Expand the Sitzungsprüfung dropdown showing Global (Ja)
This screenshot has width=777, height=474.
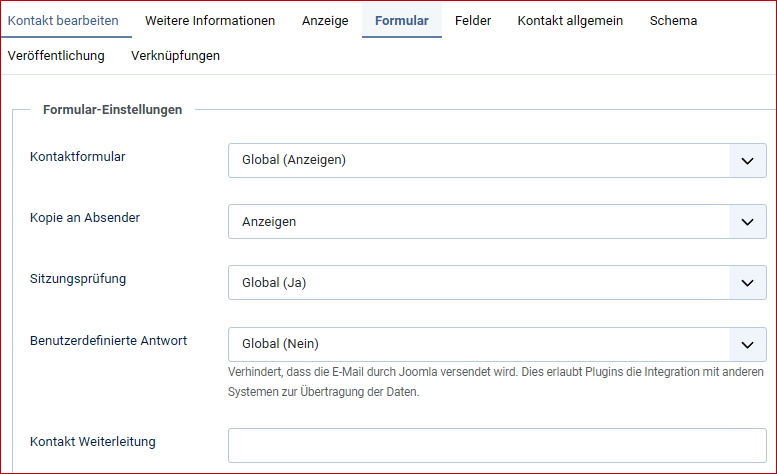497,283
